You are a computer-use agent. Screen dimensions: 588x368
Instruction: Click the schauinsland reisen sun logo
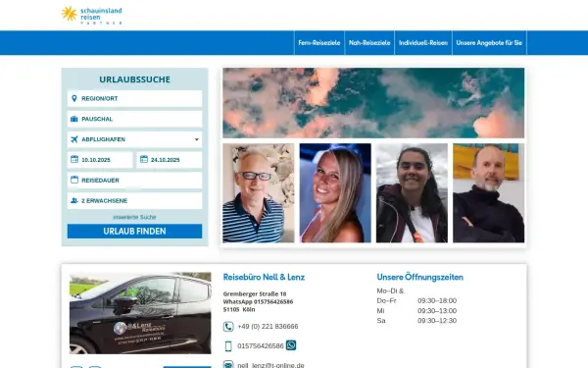click(91, 15)
